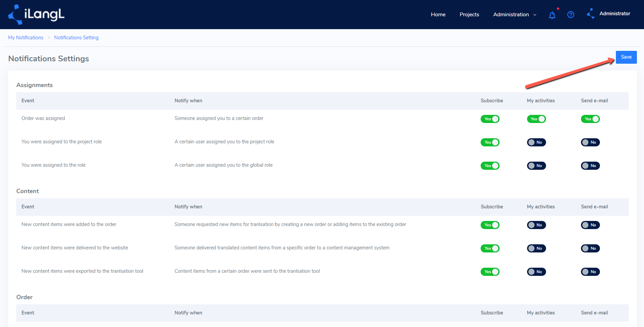Click 'You were assigned to the role' text
This screenshot has height=327, width=644.
pos(53,165)
